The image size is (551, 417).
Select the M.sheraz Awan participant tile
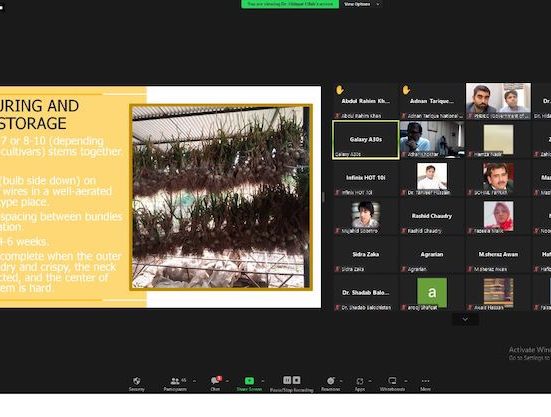(498, 254)
